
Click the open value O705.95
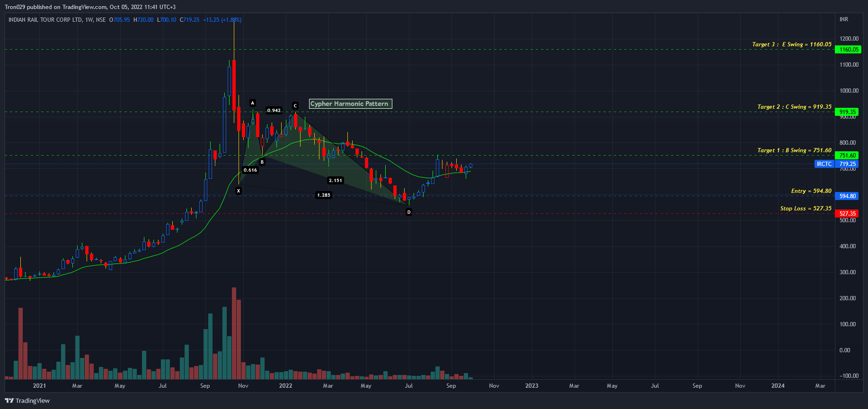point(120,20)
